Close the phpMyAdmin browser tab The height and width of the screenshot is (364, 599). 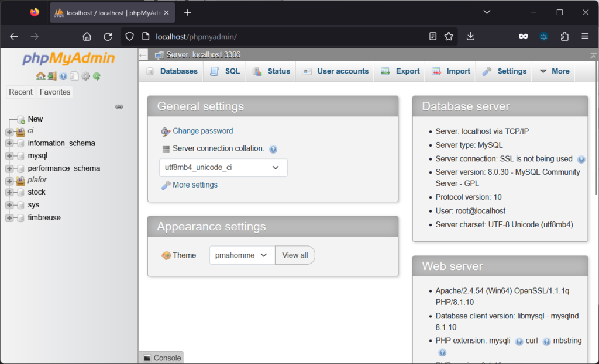tap(167, 13)
